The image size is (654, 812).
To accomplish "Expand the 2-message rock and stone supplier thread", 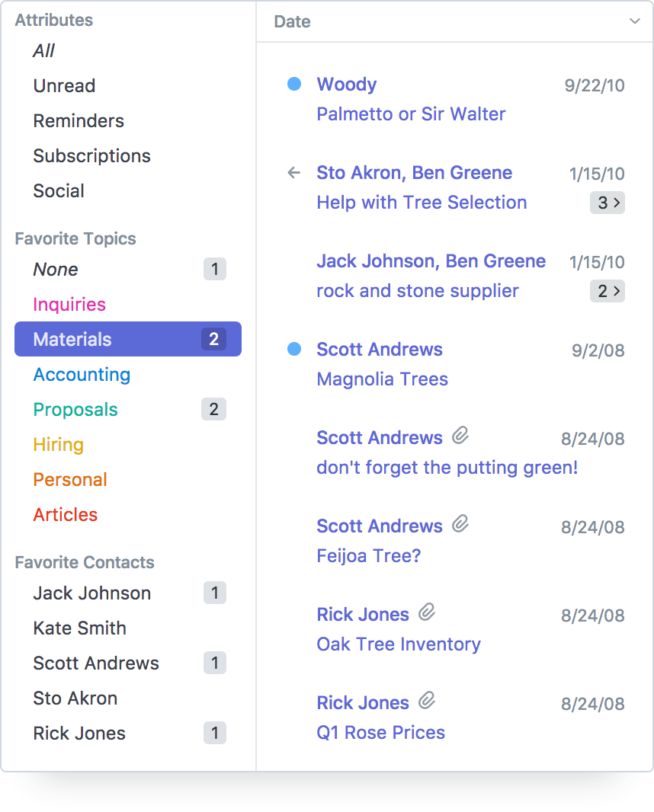I will coord(607,291).
